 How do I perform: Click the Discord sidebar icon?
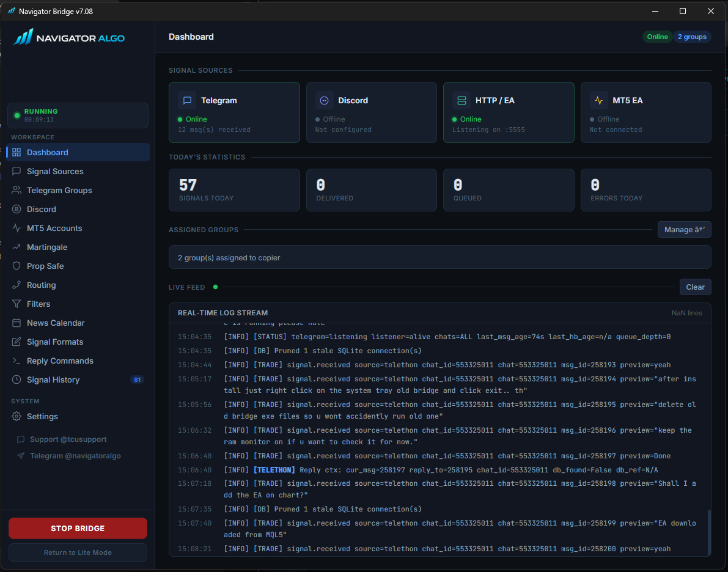point(17,210)
